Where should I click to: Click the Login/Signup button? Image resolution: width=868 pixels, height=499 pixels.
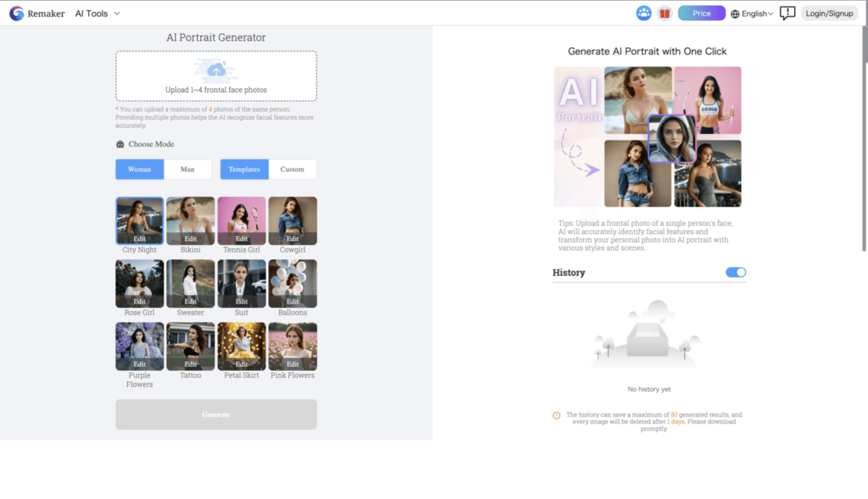pos(829,14)
